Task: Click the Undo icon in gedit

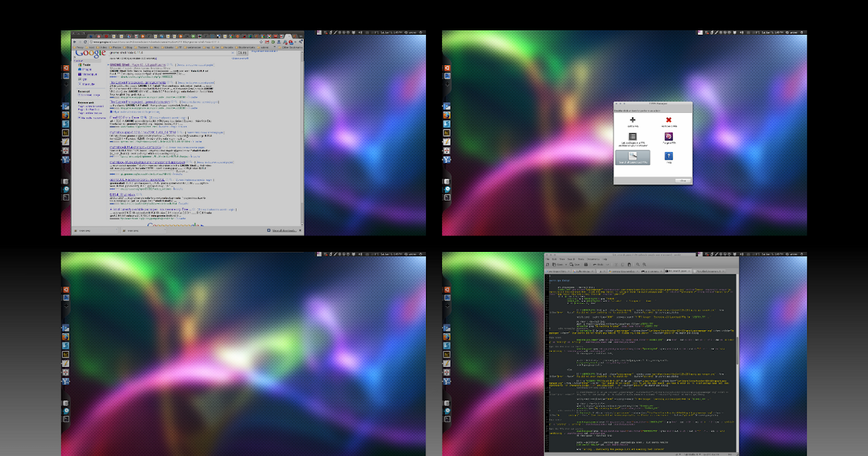Action: click(x=596, y=264)
